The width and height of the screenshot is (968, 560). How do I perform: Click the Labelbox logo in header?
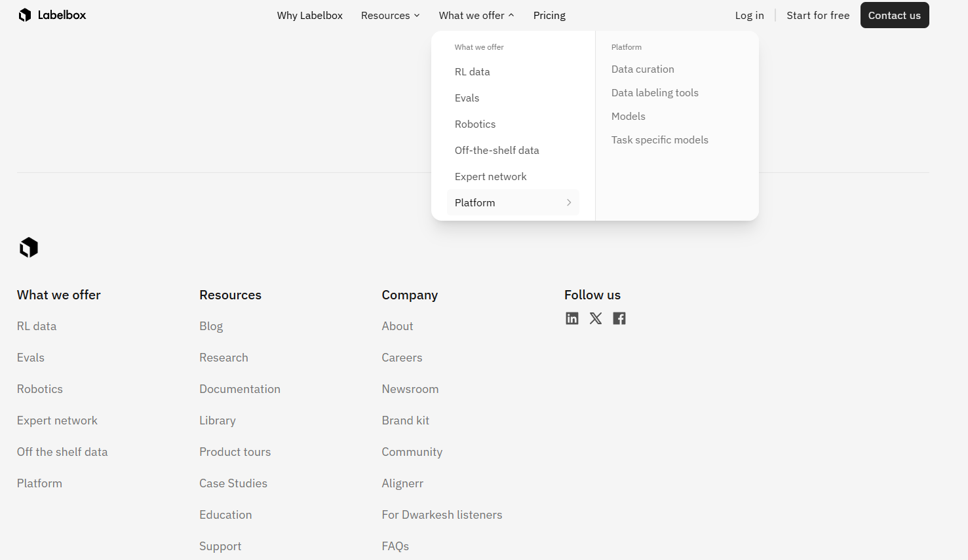point(52,14)
